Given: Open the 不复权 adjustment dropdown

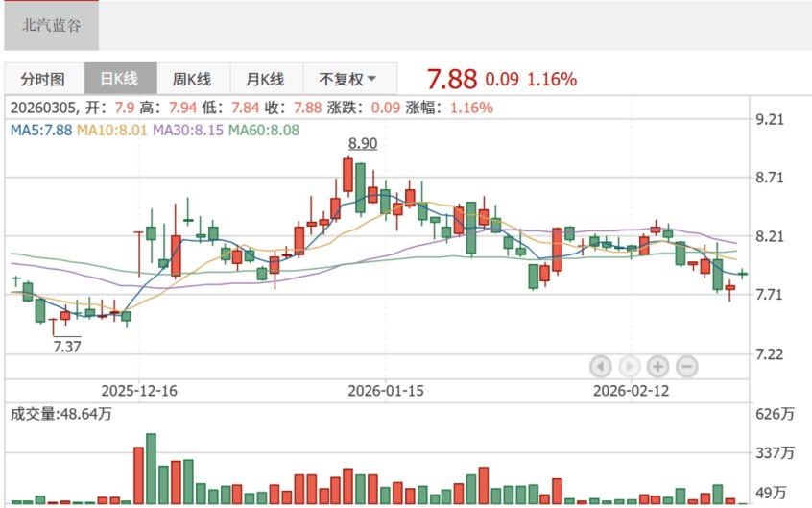Looking at the screenshot, I should [x=348, y=79].
